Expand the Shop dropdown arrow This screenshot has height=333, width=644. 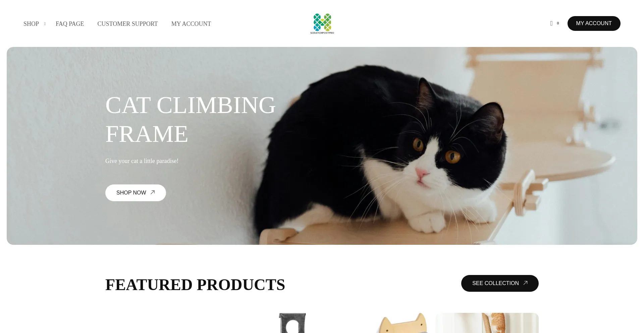[45, 24]
